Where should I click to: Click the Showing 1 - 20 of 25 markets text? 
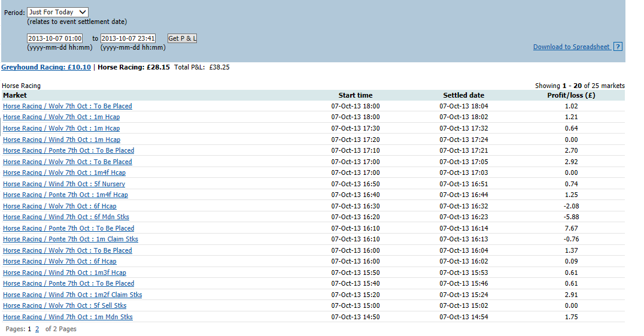579,86
